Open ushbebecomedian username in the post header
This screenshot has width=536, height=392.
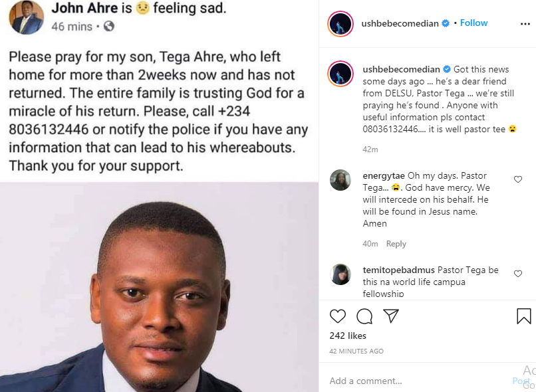400,23
